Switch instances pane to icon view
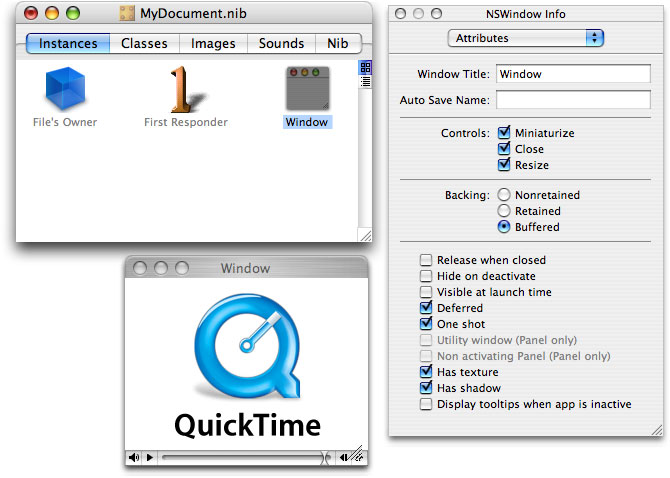670x478 pixels. [x=365, y=67]
